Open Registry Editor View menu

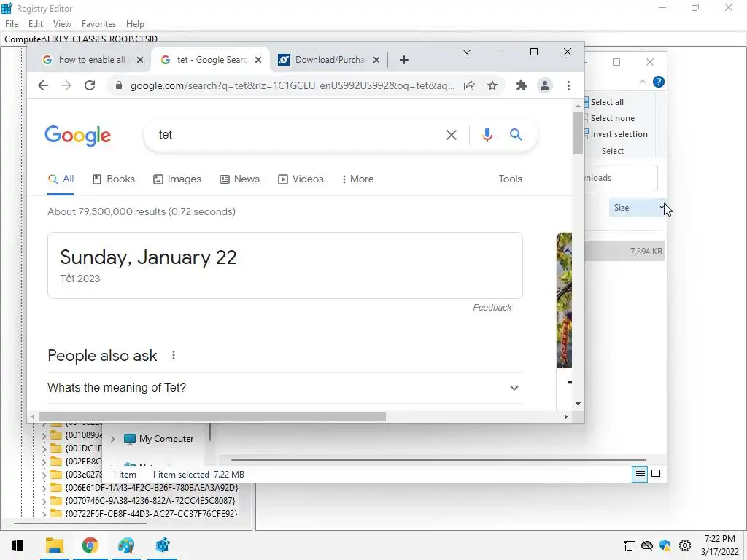tap(62, 24)
